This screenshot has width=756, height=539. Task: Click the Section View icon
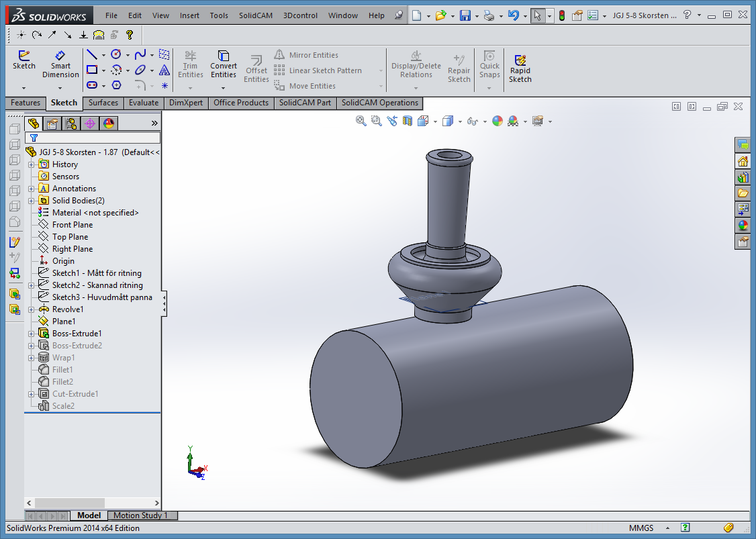point(408,121)
